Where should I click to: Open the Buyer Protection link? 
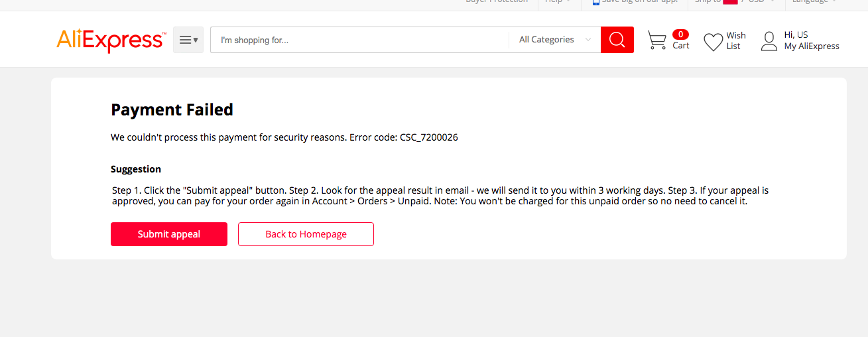point(497,2)
